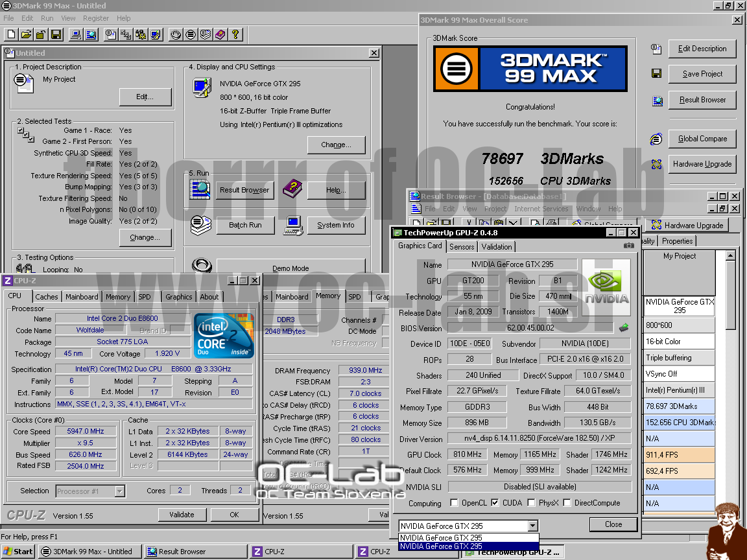
Task: Click the Start button on the taskbar
Action: (18, 552)
